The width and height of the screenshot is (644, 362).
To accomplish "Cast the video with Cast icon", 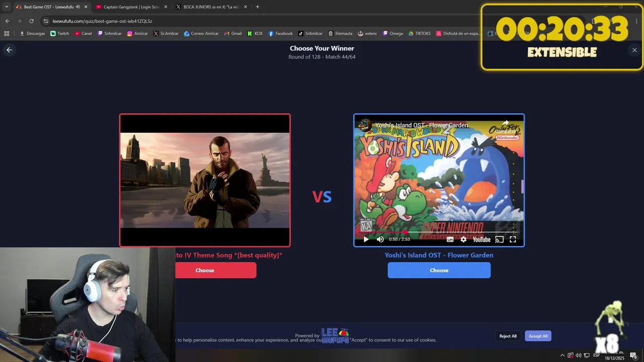I will [499, 239].
